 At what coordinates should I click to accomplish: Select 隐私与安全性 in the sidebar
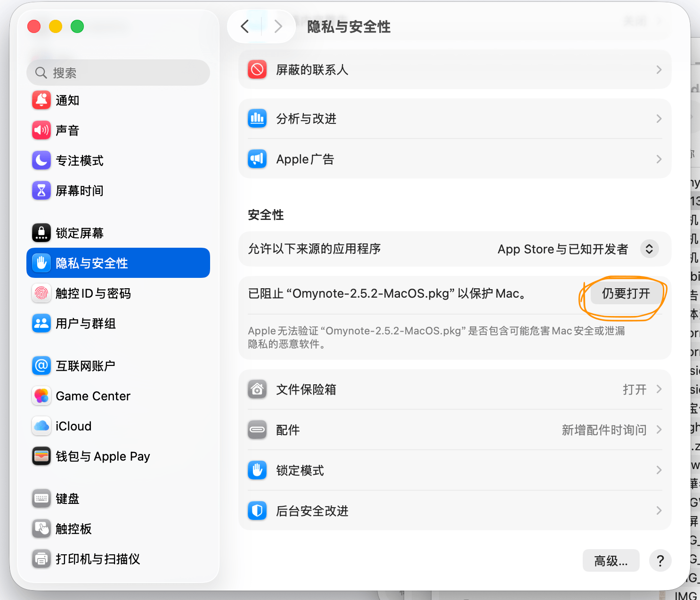[118, 263]
